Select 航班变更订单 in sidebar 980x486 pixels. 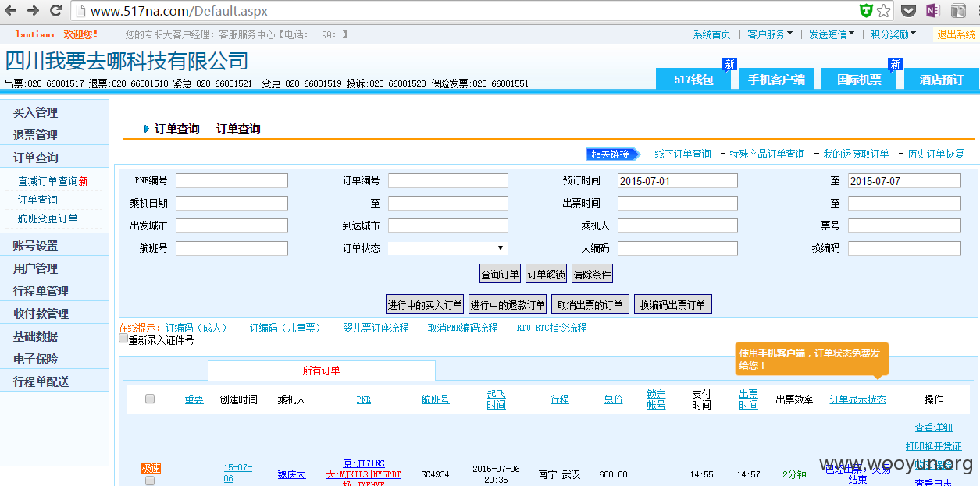point(48,218)
